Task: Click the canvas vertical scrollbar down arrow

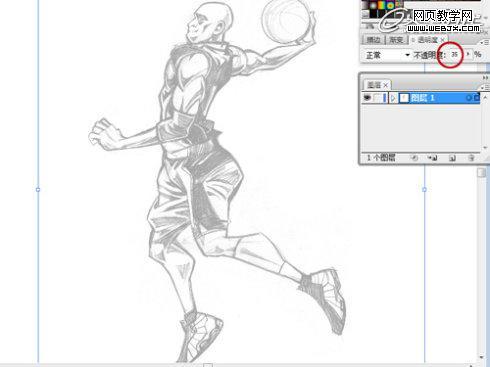Action: [x=481, y=358]
